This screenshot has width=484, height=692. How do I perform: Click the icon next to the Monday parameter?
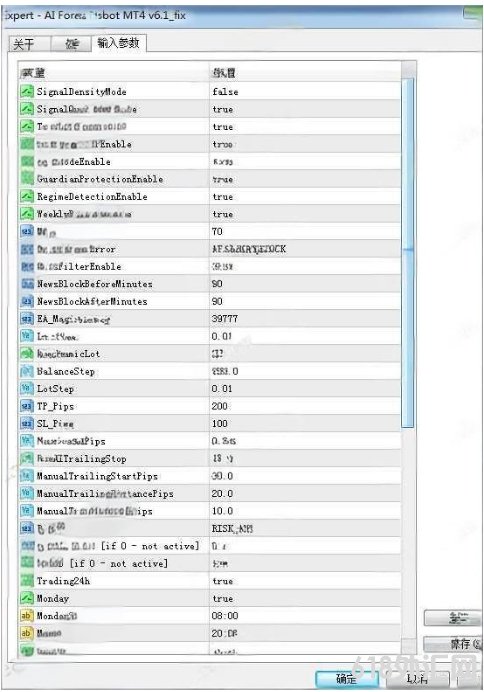tap(26, 598)
